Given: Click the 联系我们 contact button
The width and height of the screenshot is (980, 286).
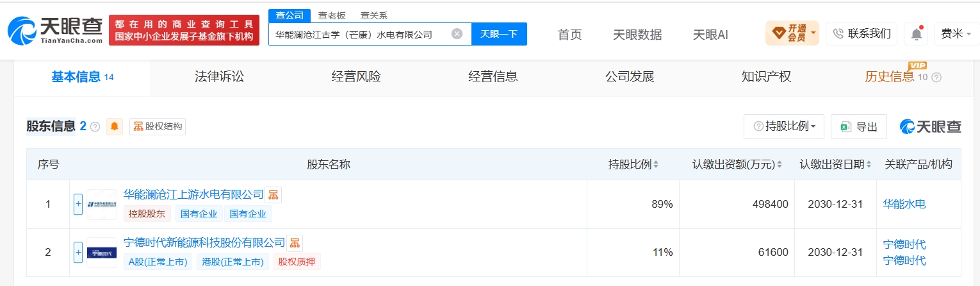Looking at the screenshot, I should 862,33.
